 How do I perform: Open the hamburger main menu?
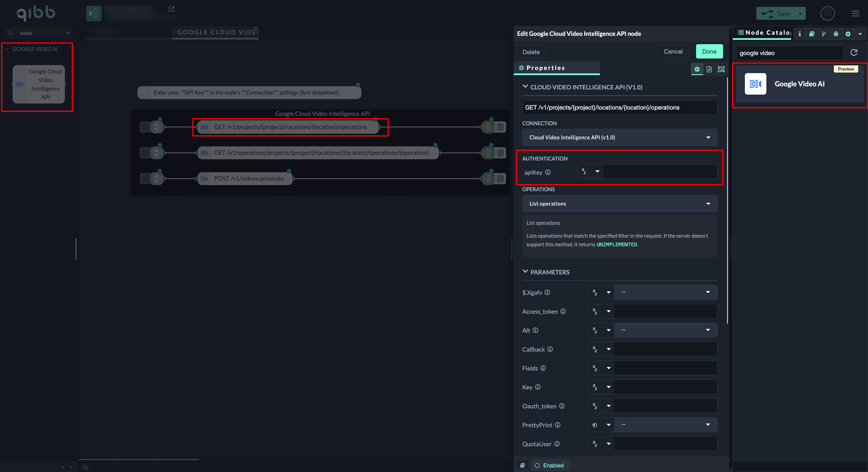[855, 14]
